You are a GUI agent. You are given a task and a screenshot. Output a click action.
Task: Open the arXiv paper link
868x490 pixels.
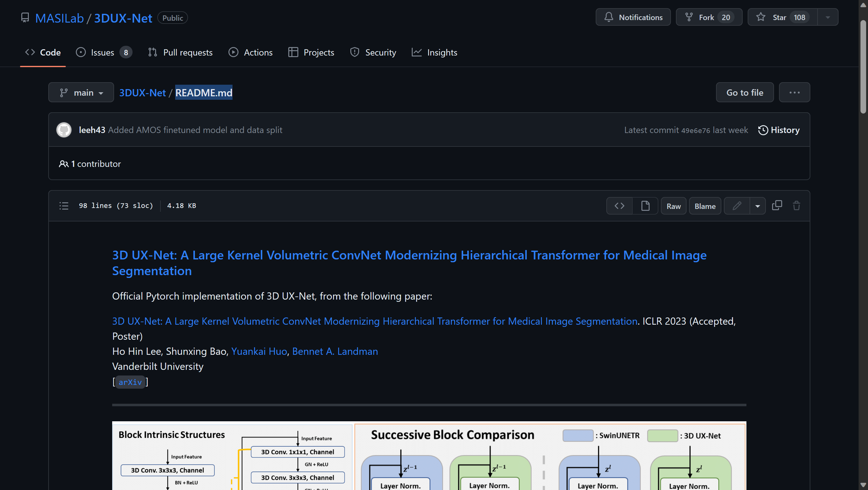[130, 382]
